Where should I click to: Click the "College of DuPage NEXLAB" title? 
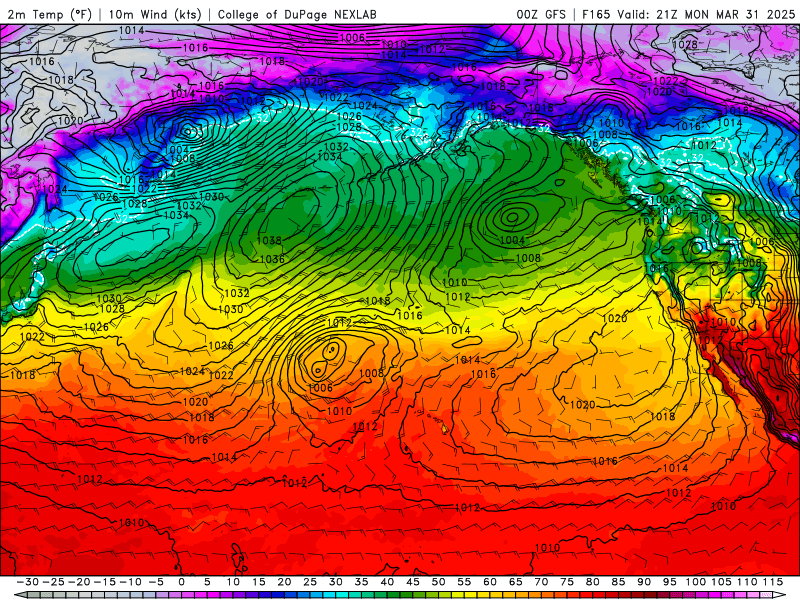tap(297, 14)
